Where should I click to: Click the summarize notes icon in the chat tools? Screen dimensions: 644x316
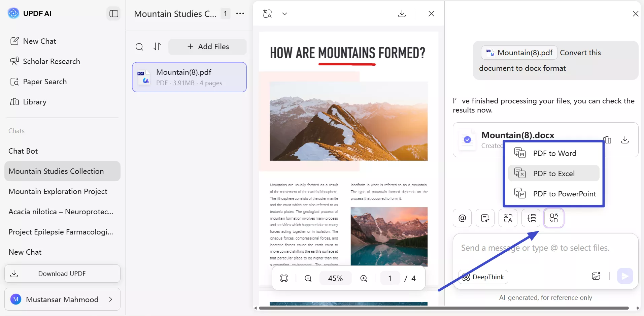point(485,218)
